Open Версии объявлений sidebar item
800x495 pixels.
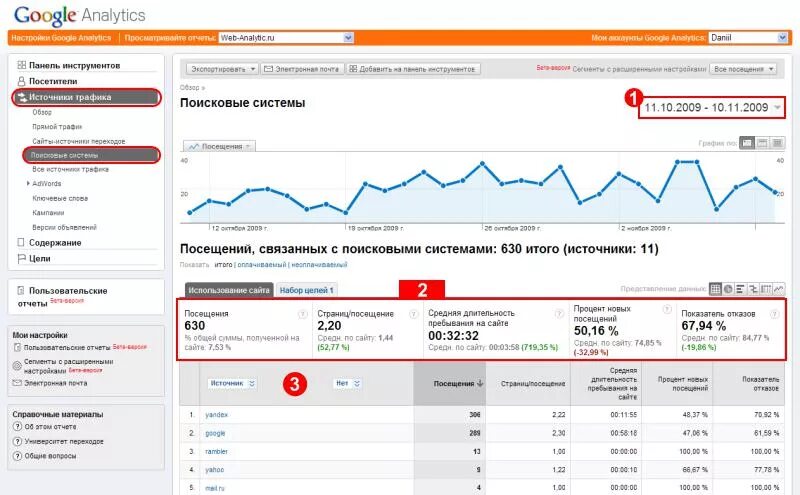[x=64, y=228]
